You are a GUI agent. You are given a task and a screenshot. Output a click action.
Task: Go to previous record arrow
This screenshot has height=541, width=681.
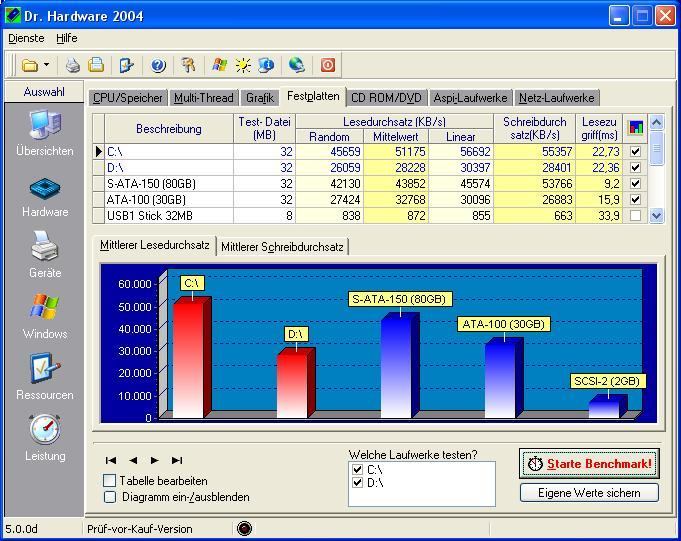tap(133, 460)
